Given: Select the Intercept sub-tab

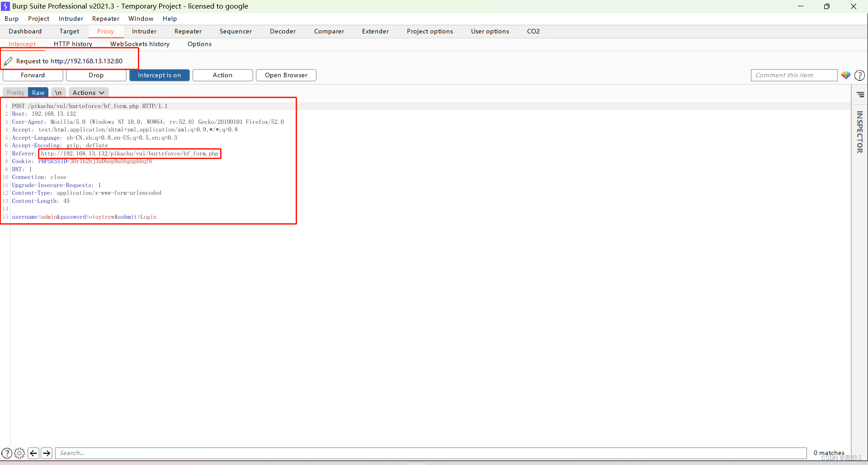Looking at the screenshot, I should (x=22, y=44).
